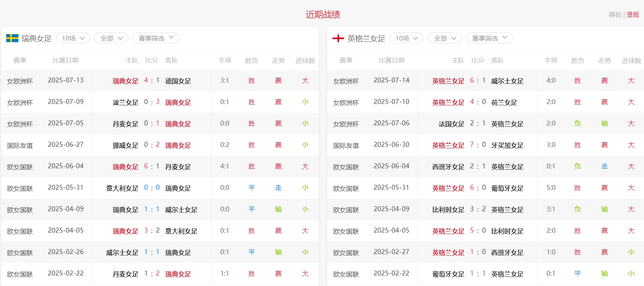
Task: Click 德国女足 team link in first row
Action: coord(178,81)
